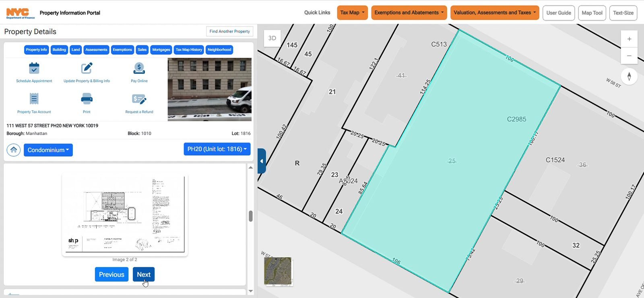Select the highlighted lot 25 on map
The width and height of the screenshot is (644, 298).
click(x=452, y=161)
